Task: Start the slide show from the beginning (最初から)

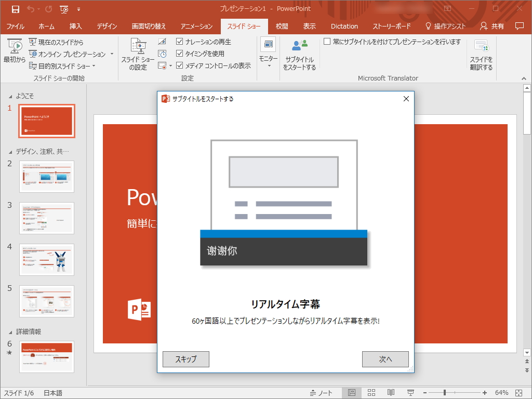Action: [x=15, y=51]
